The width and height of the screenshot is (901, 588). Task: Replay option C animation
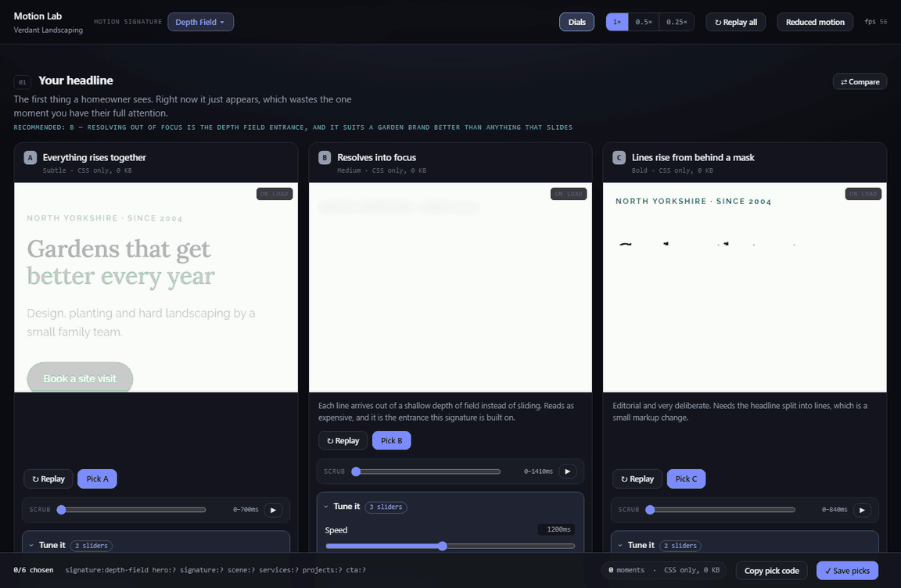coord(637,479)
